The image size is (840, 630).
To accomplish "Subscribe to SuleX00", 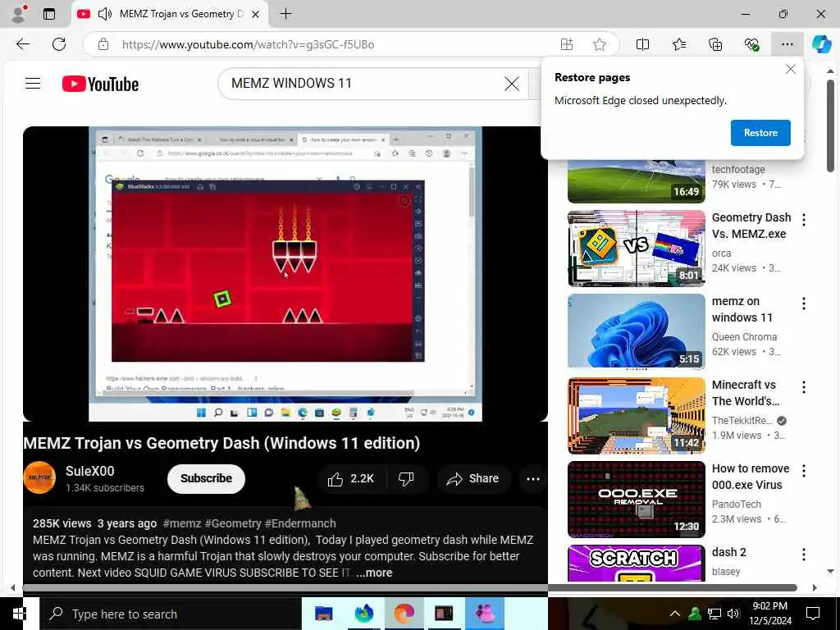I will pyautogui.click(x=206, y=478).
